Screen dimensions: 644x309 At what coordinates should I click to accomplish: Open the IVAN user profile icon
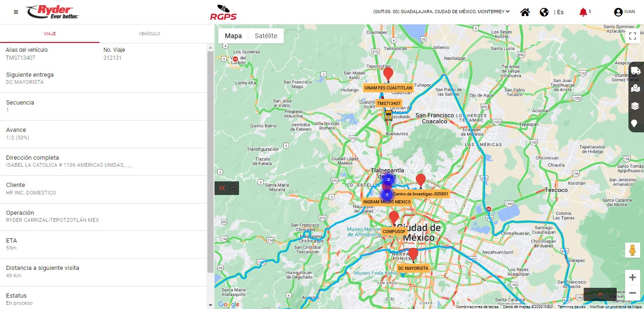618,12
